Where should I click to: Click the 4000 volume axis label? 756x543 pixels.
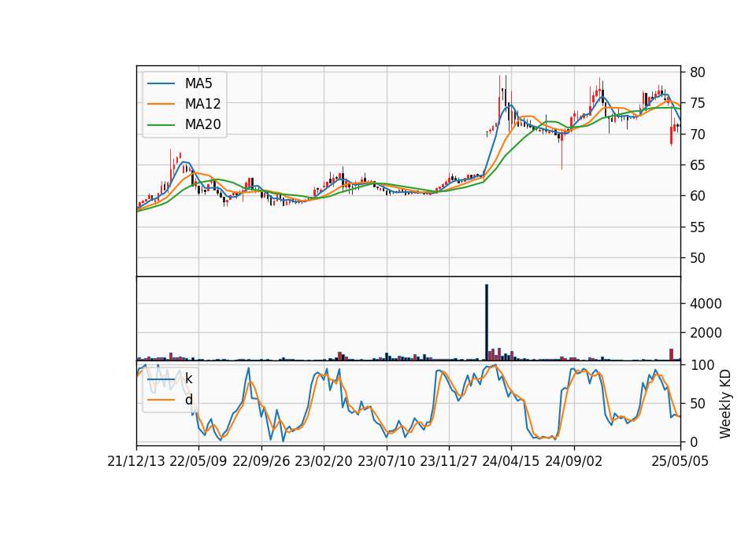[x=706, y=304]
